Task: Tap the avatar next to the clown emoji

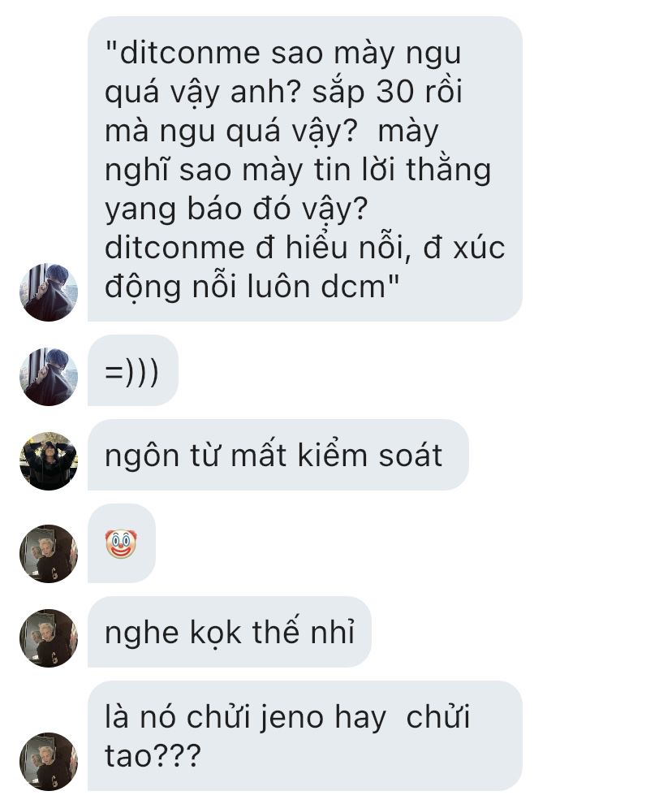Action: coord(49,553)
